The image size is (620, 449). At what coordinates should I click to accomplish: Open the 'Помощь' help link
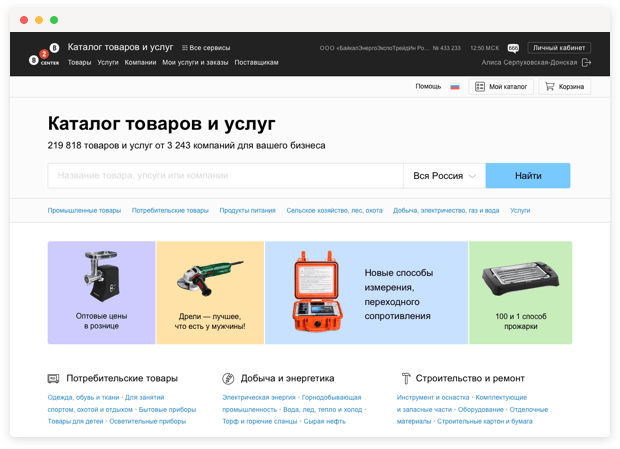428,87
